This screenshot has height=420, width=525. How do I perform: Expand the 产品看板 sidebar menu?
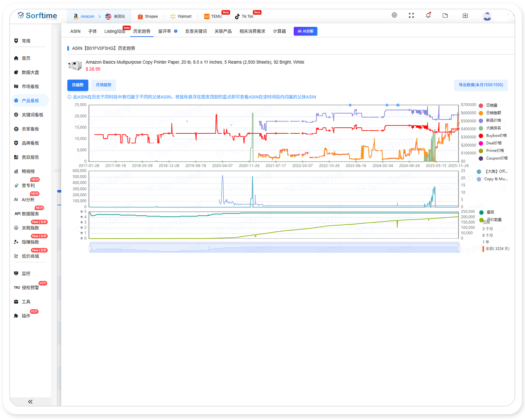(30, 100)
